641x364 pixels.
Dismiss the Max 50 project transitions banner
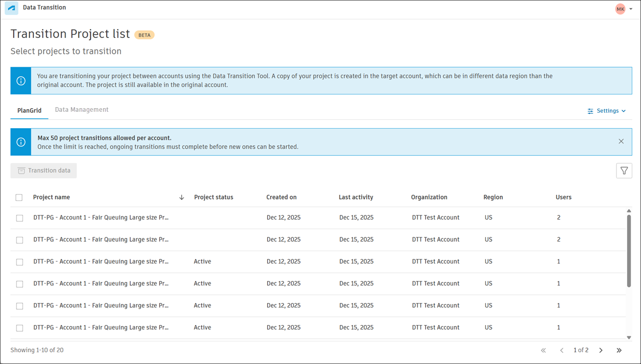tap(621, 141)
